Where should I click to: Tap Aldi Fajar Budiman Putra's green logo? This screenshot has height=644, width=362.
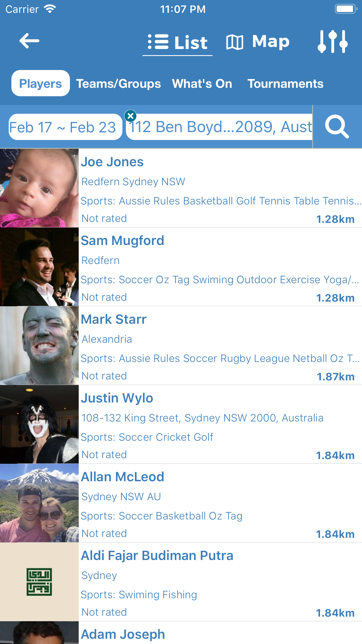39,582
